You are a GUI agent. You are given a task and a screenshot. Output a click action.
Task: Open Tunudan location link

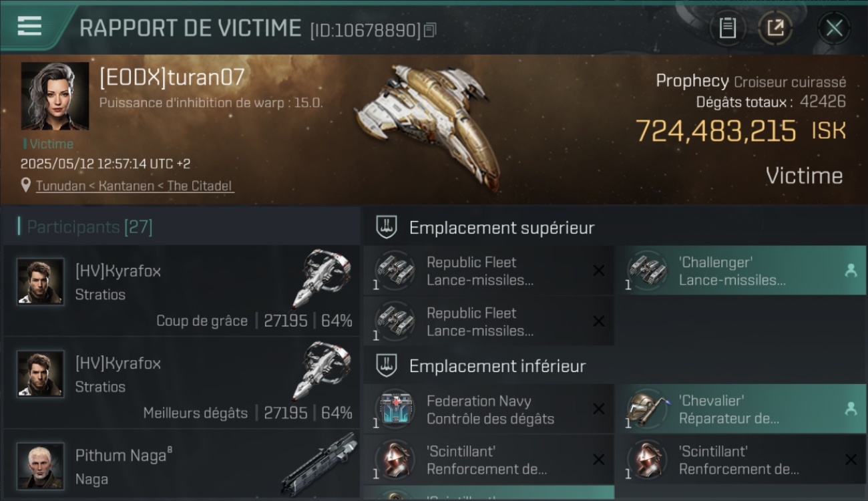pyautogui.click(x=135, y=186)
